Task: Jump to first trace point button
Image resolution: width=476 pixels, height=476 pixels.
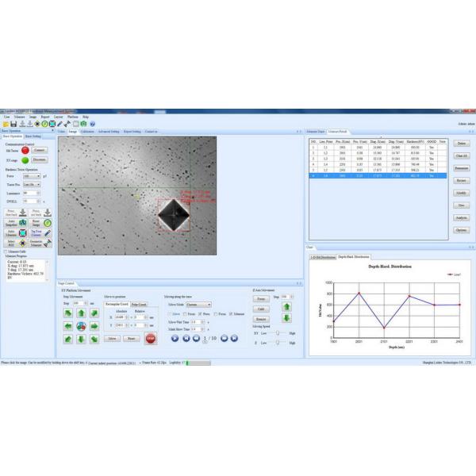Action: tap(186, 338)
